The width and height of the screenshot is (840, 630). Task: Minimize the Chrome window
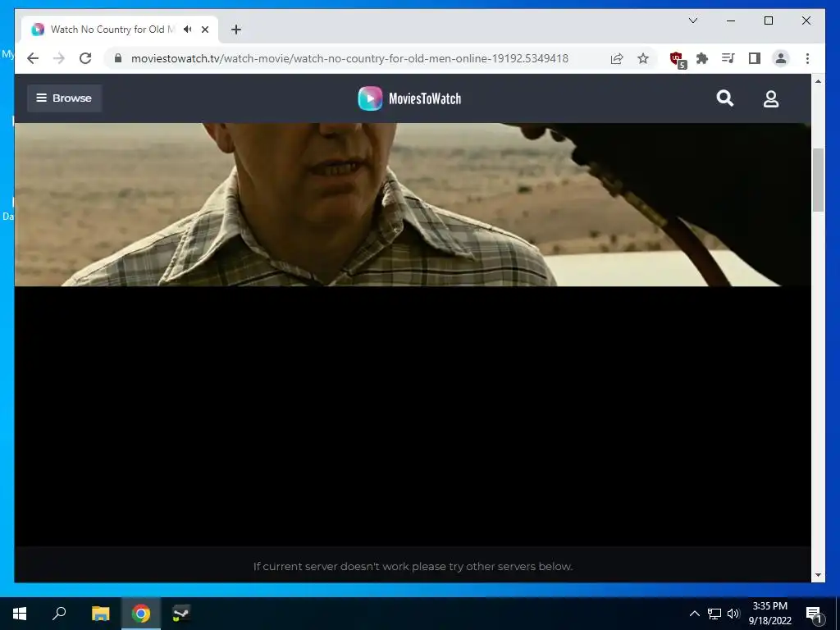coord(731,21)
